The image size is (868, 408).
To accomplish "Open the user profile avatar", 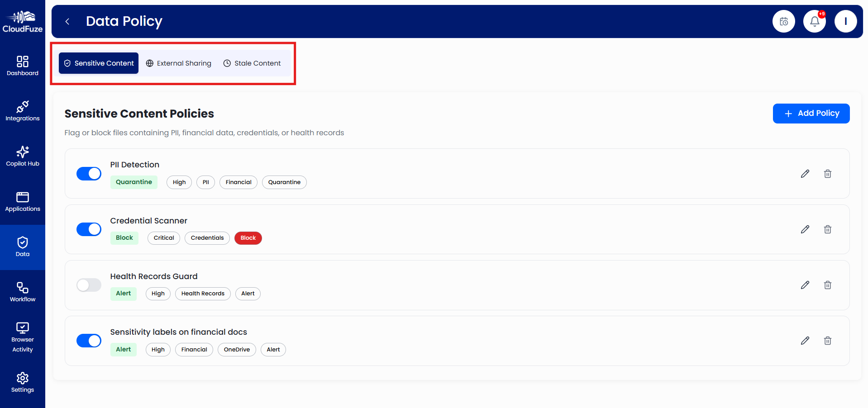I will pyautogui.click(x=845, y=21).
